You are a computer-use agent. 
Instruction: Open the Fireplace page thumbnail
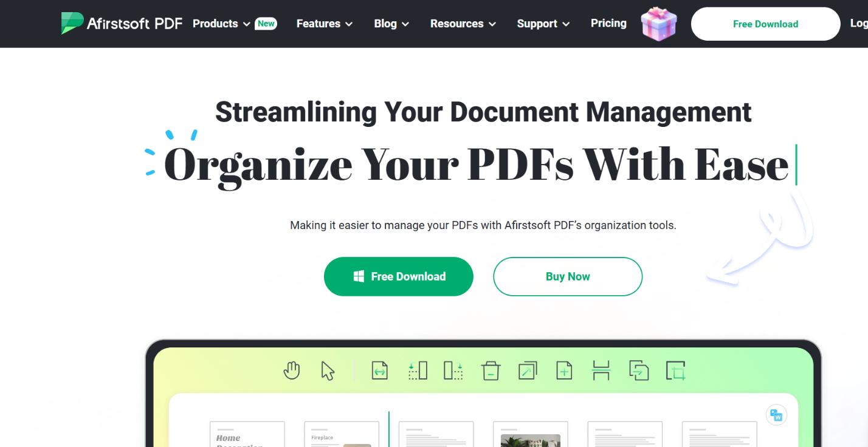(x=341, y=434)
